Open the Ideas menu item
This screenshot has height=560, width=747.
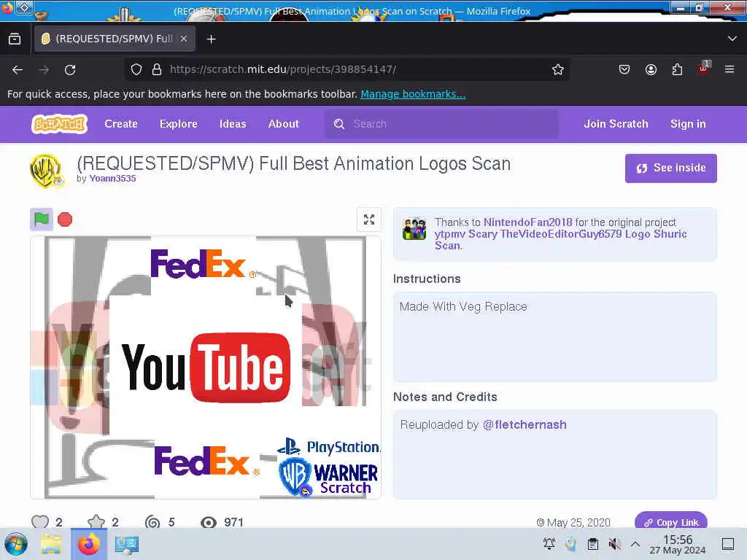pyautogui.click(x=233, y=124)
